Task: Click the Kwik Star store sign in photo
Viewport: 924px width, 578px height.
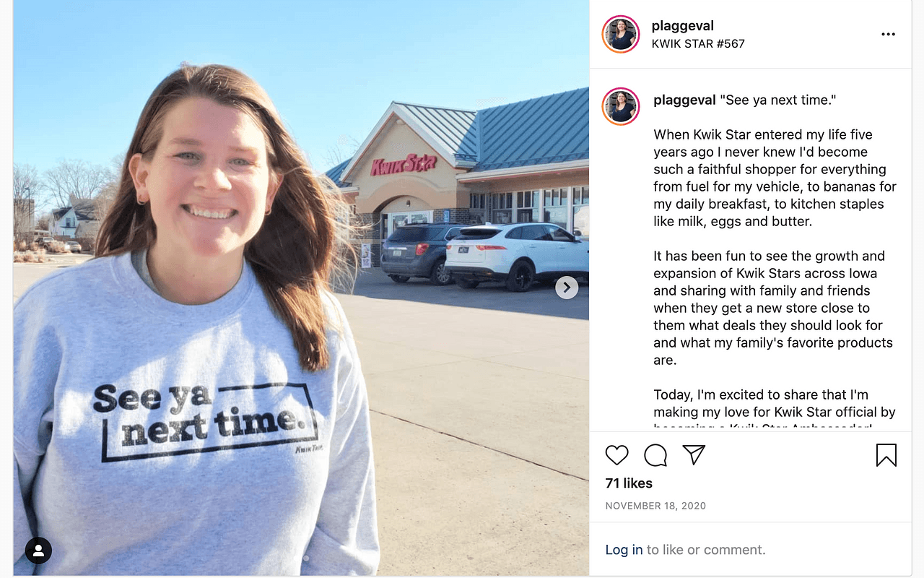Action: 404,165
